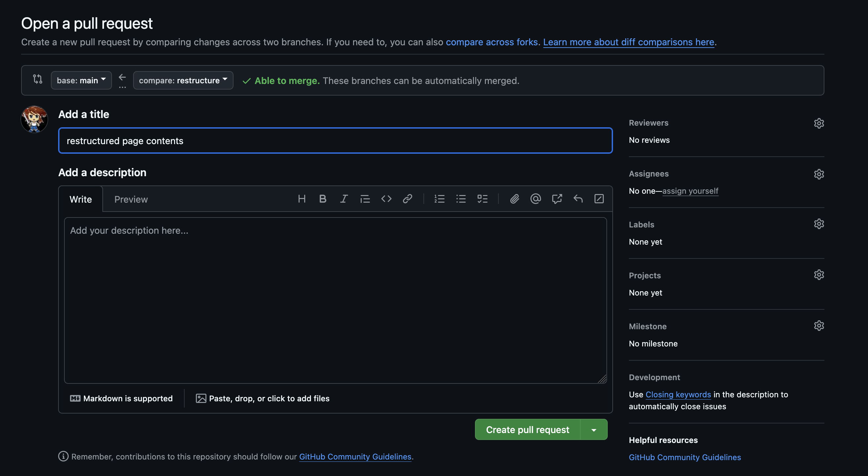Click the Reviewers heading
The height and width of the screenshot is (476, 868).
tap(648, 123)
